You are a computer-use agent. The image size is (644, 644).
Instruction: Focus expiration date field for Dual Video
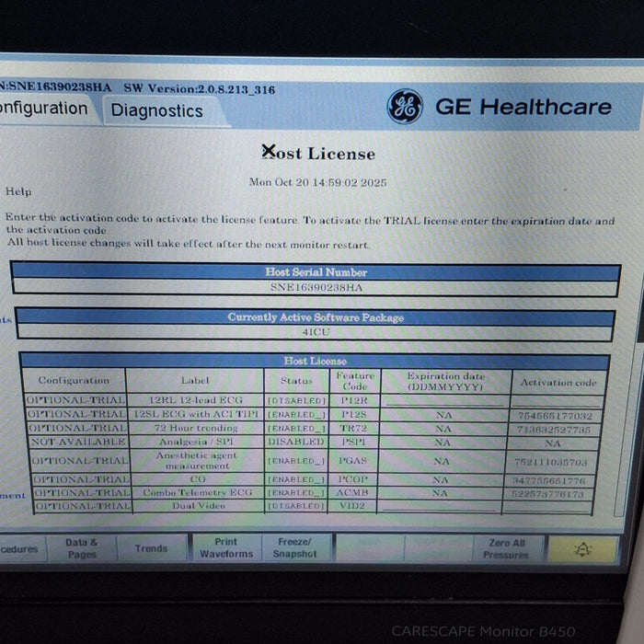pos(439,506)
